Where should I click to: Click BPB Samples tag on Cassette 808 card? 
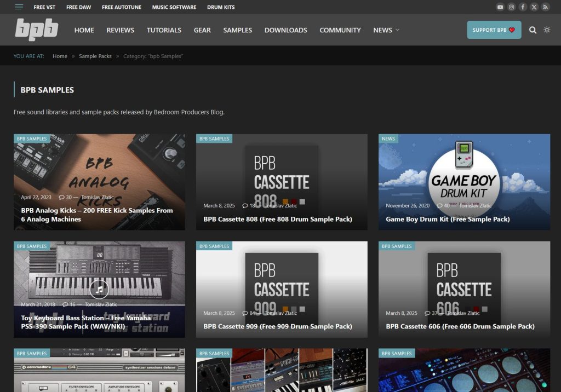coord(214,139)
